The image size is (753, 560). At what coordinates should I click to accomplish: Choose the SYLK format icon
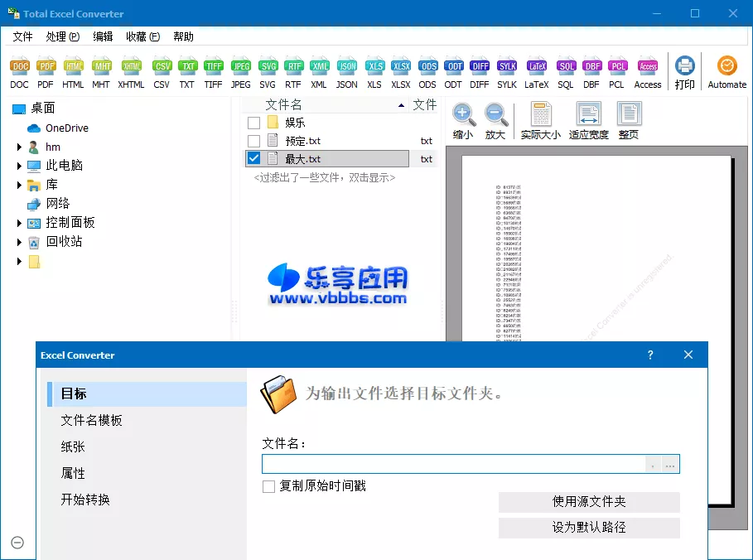pyautogui.click(x=507, y=66)
